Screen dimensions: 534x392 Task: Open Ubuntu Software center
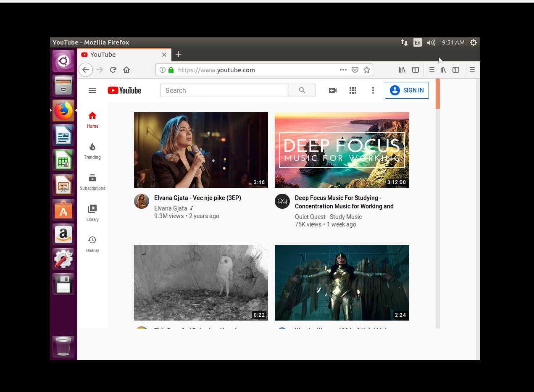point(63,210)
